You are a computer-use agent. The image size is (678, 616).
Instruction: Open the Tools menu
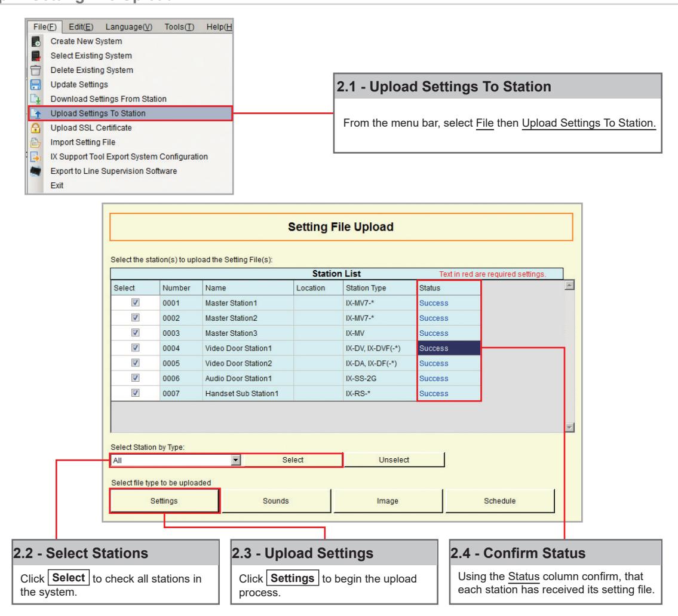(179, 27)
